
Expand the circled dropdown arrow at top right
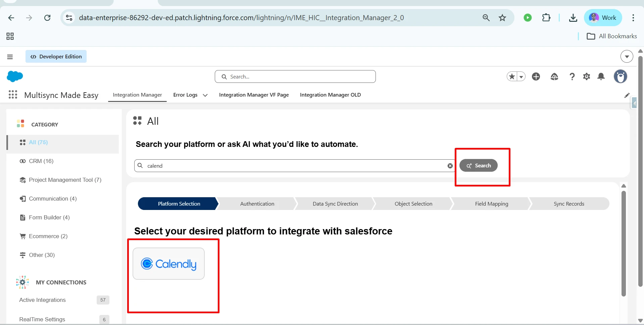coord(627,56)
